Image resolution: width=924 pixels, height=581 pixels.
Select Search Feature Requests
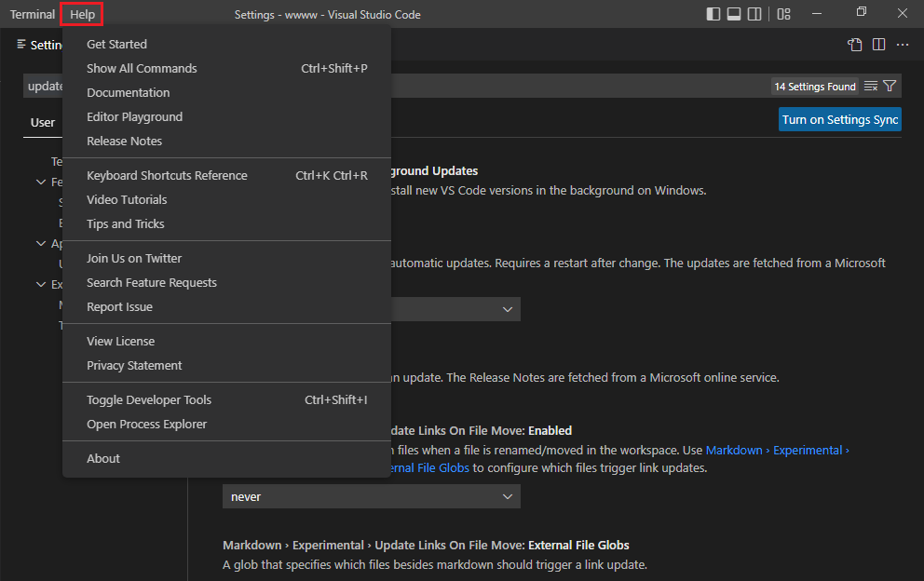point(227,282)
